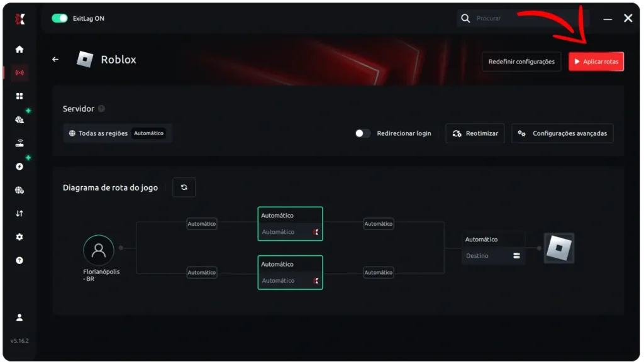Click the games icon with the green plus badge
The width and height of the screenshot is (644, 364).
pyautogui.click(x=19, y=119)
